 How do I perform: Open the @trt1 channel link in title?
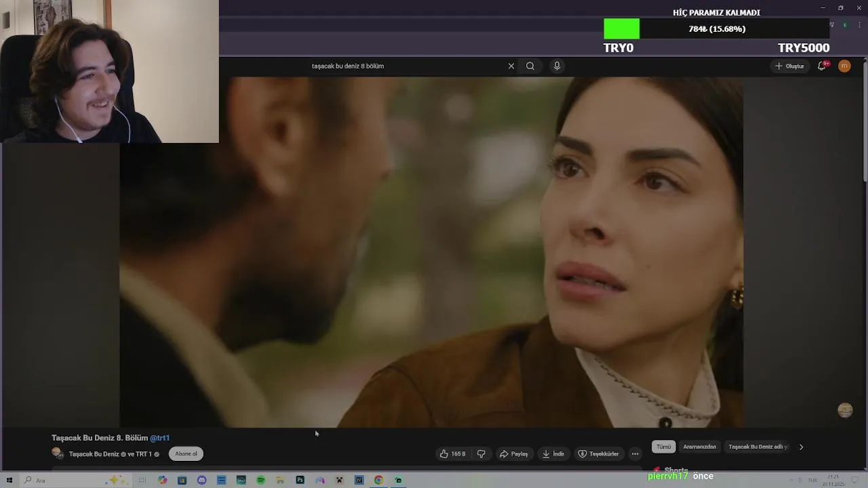tap(160, 438)
